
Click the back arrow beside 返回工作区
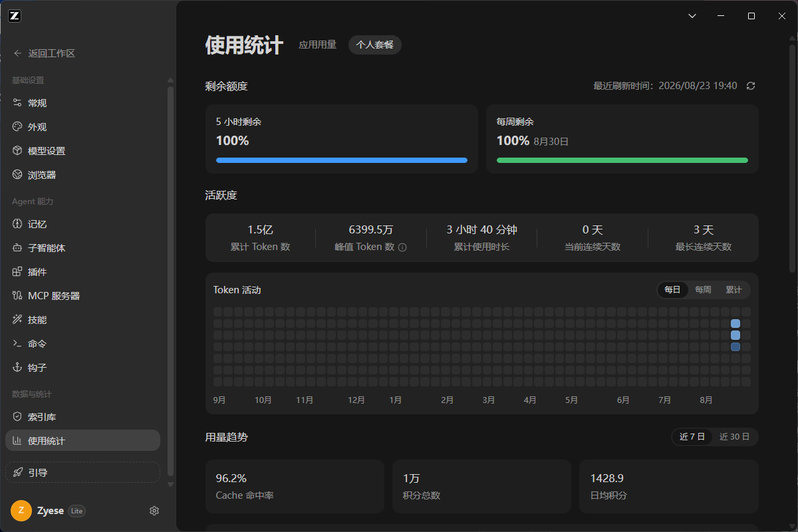[17, 53]
